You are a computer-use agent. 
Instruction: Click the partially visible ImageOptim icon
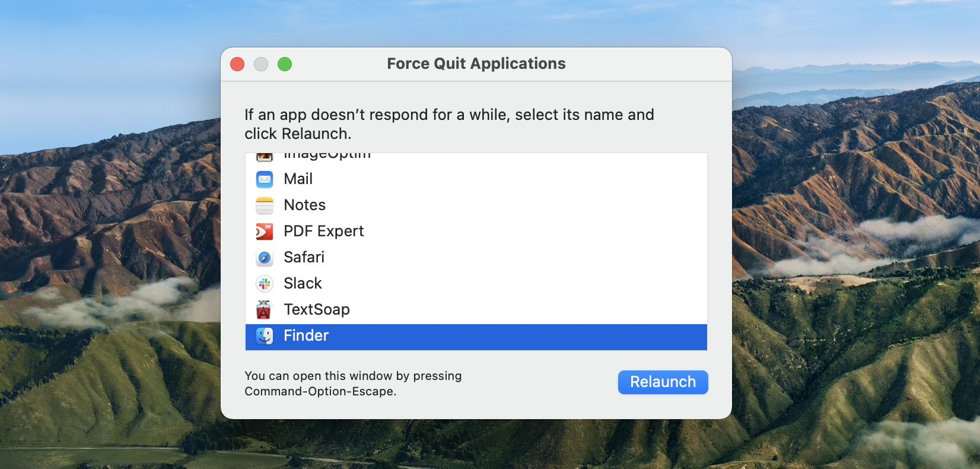tap(265, 157)
